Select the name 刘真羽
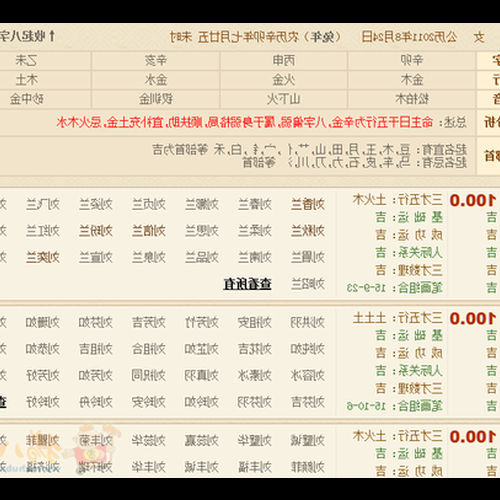 tap(202, 376)
